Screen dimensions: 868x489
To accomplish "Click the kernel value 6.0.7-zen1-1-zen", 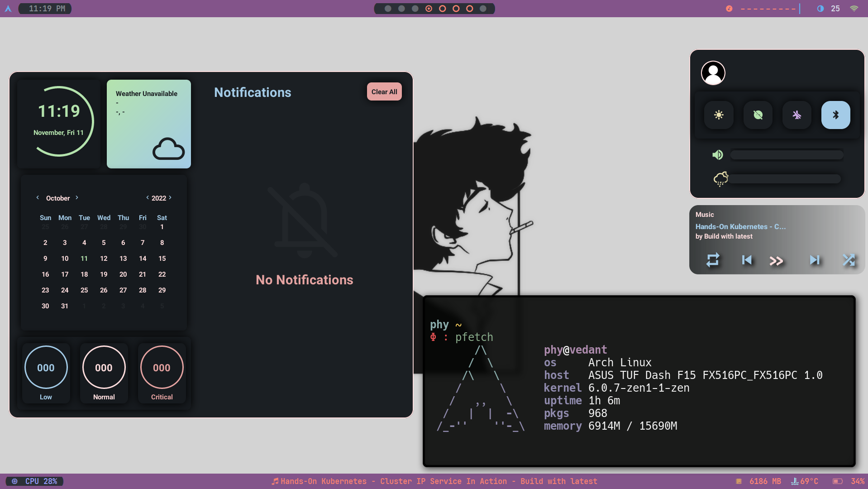I will tap(639, 388).
